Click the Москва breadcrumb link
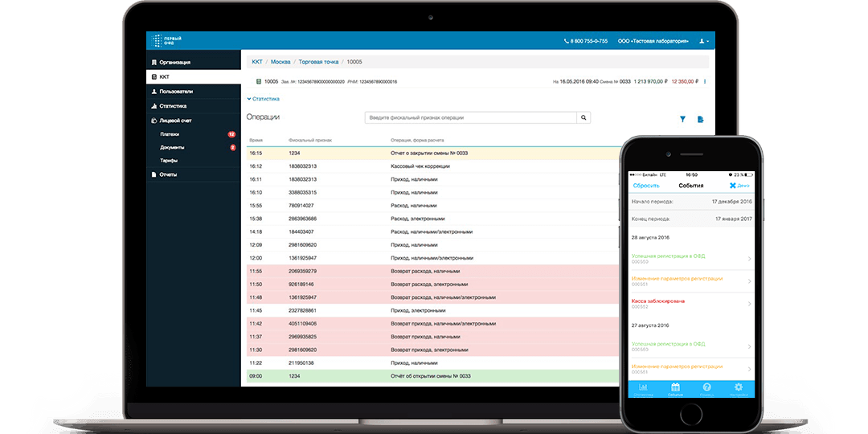868x434 pixels. click(280, 62)
